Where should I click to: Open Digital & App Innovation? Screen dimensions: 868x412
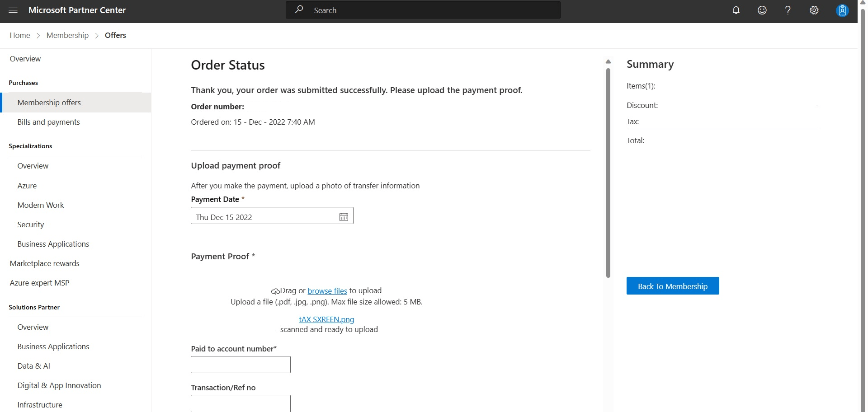pyautogui.click(x=59, y=385)
